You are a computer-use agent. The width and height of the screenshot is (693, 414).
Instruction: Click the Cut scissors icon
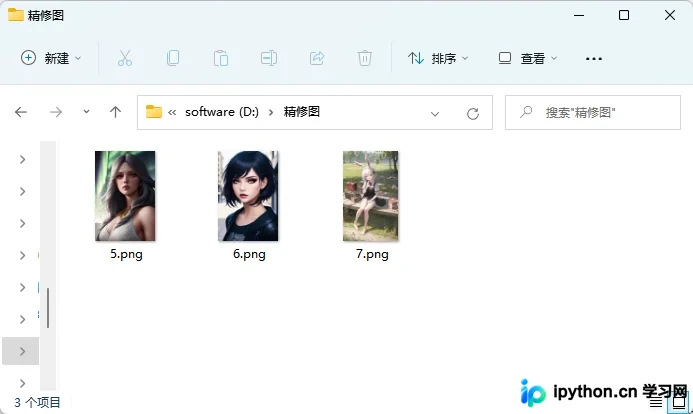point(125,58)
